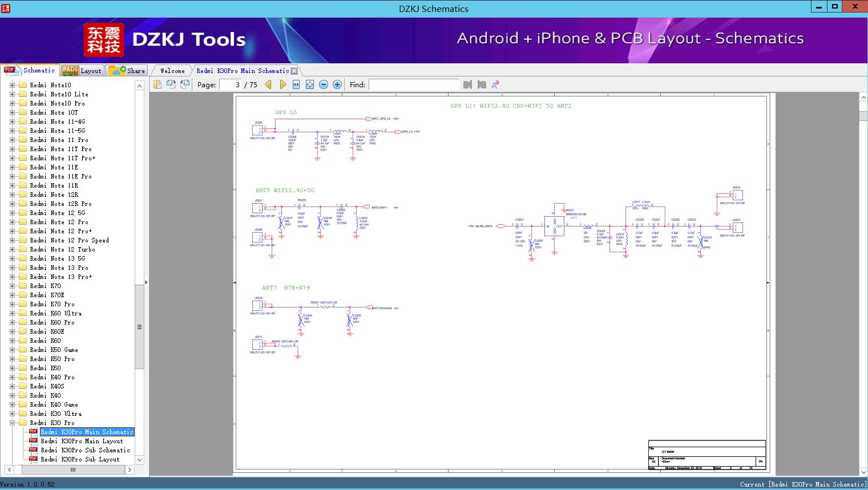The height and width of the screenshot is (490, 868).
Task: Click fit whole page icon
Action: point(310,84)
